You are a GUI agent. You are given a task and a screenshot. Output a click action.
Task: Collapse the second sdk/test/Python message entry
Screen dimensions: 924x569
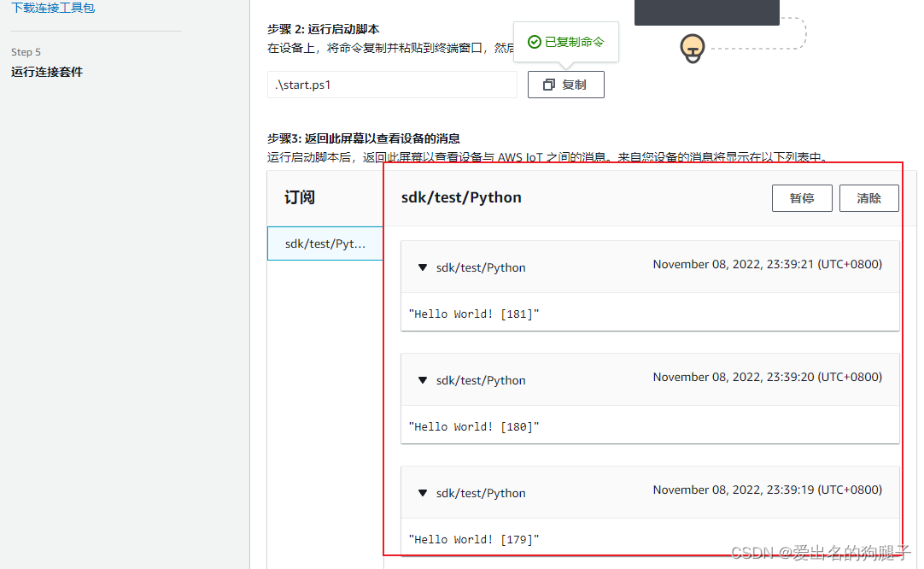point(422,380)
